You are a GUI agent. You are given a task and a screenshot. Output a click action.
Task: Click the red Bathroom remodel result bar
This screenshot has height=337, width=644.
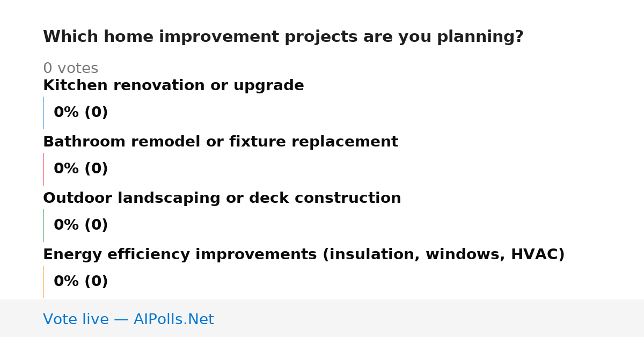(43, 169)
